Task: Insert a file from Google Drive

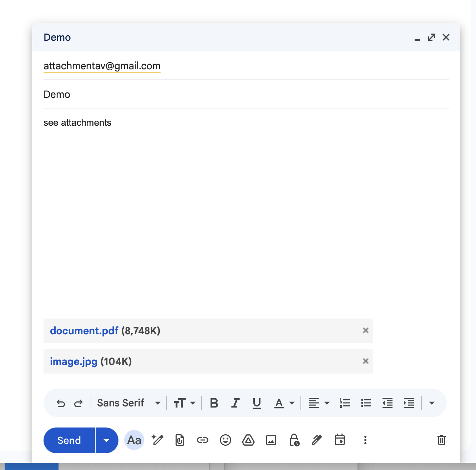Action: [248, 440]
